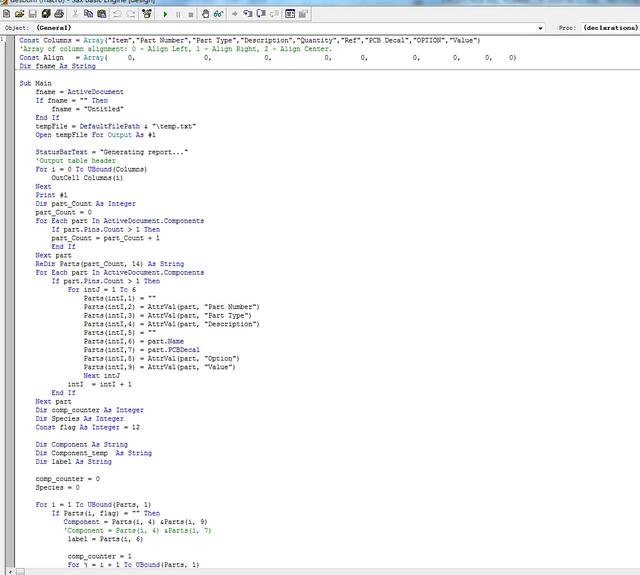Create a new macro file
This screenshot has height=575, width=640.
7,14
